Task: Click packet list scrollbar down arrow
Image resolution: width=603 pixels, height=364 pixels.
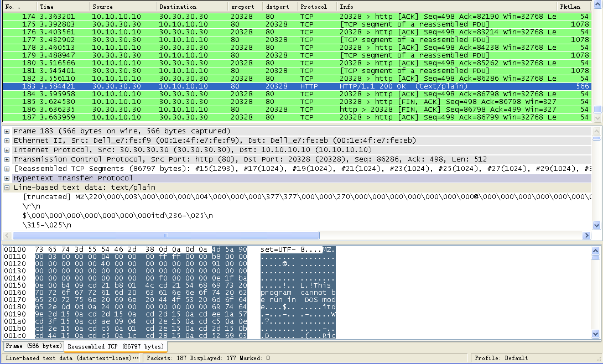Action: [x=597, y=118]
